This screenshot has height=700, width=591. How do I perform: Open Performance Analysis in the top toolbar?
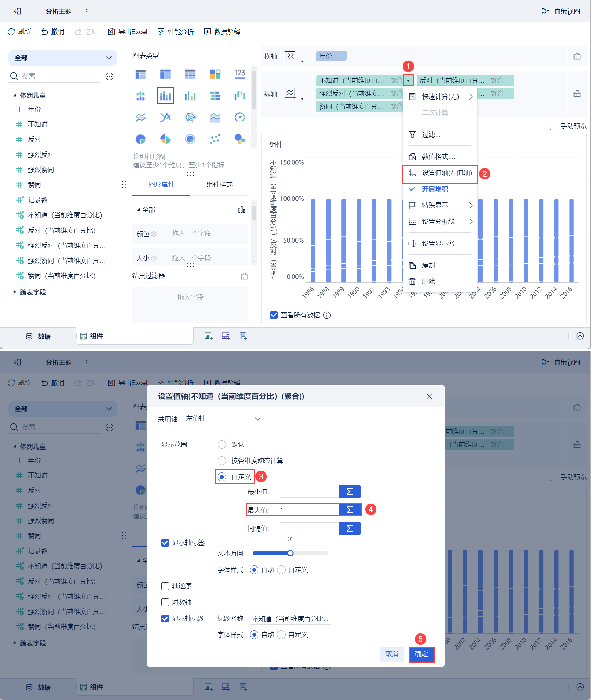coord(175,32)
